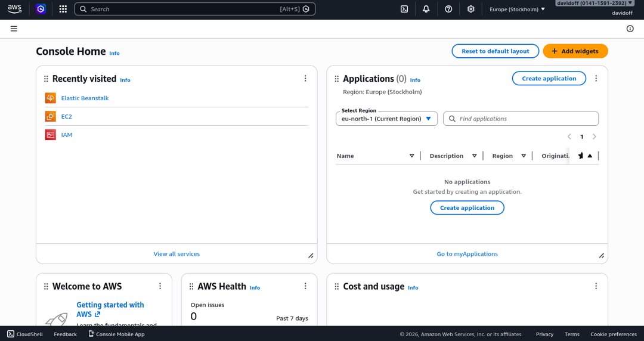Viewport: 644px width, 341px height.
Task: Sort applications by Name column
Action: coord(411,156)
